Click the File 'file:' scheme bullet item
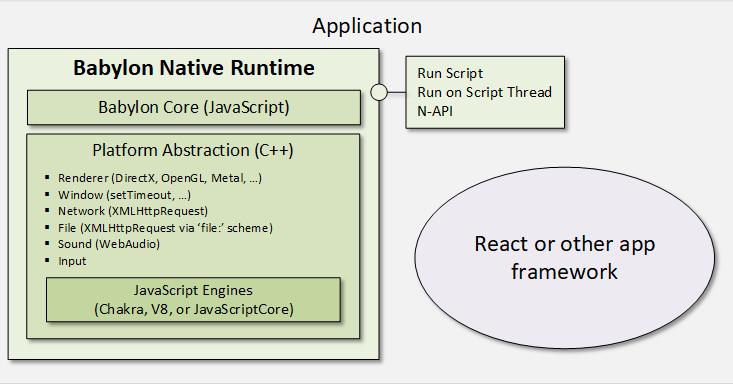733x384 pixels. pos(165,228)
